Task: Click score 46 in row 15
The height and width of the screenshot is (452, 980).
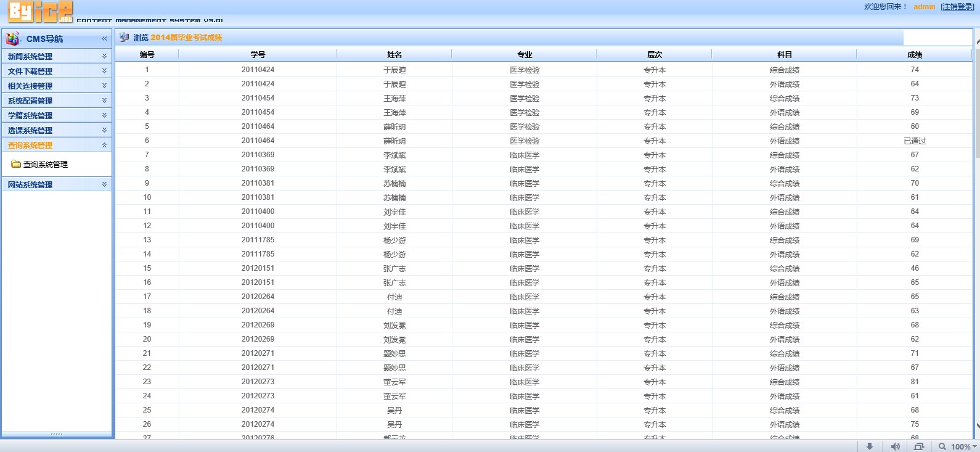Action: [915, 268]
